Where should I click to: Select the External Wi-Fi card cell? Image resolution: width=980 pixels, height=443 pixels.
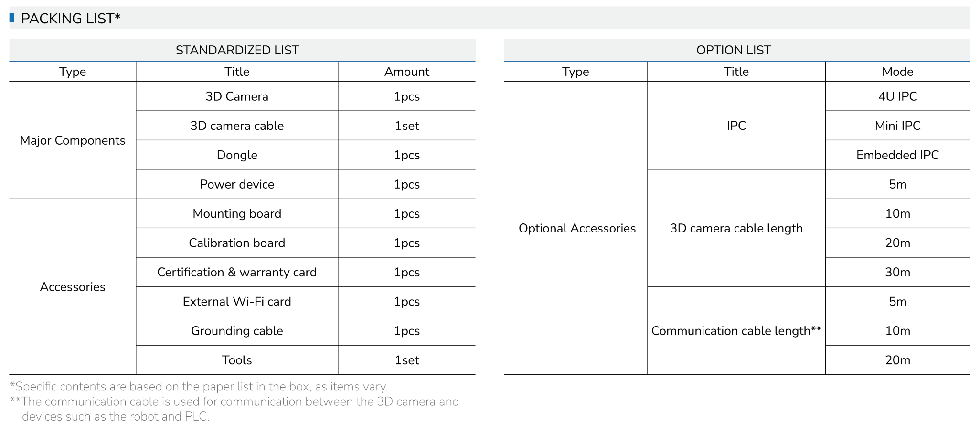pos(237,302)
